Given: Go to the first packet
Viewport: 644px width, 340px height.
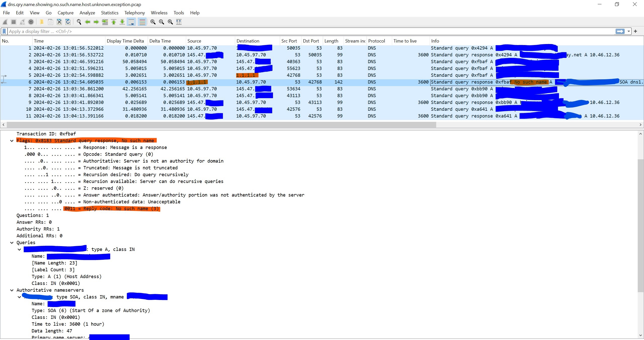Looking at the screenshot, I should click(114, 22).
